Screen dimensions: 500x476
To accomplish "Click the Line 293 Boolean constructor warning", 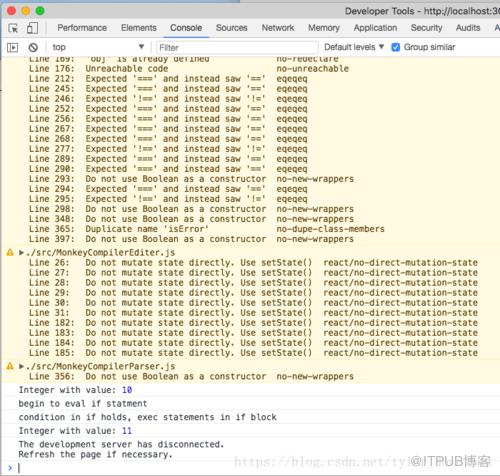I will [191, 179].
